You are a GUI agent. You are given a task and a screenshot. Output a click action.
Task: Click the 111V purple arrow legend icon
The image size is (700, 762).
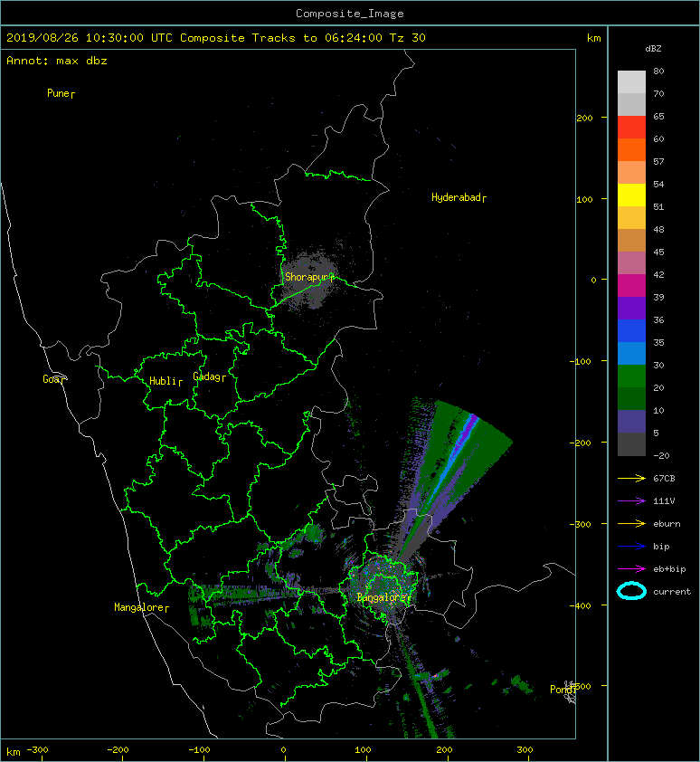[x=631, y=501]
